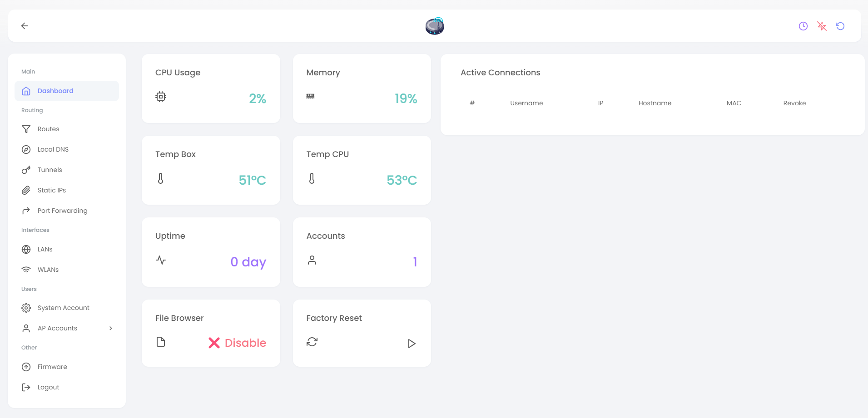Open System Account settings
868x418 pixels.
click(x=63, y=308)
